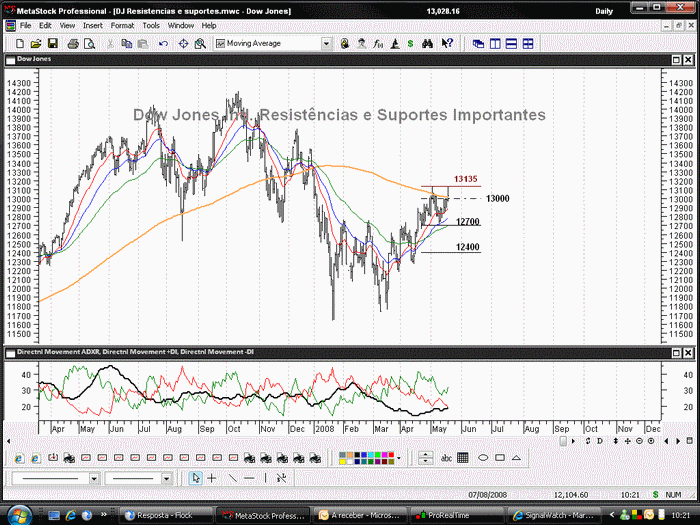
Task: Select the vertical line tool
Action: 265,479
